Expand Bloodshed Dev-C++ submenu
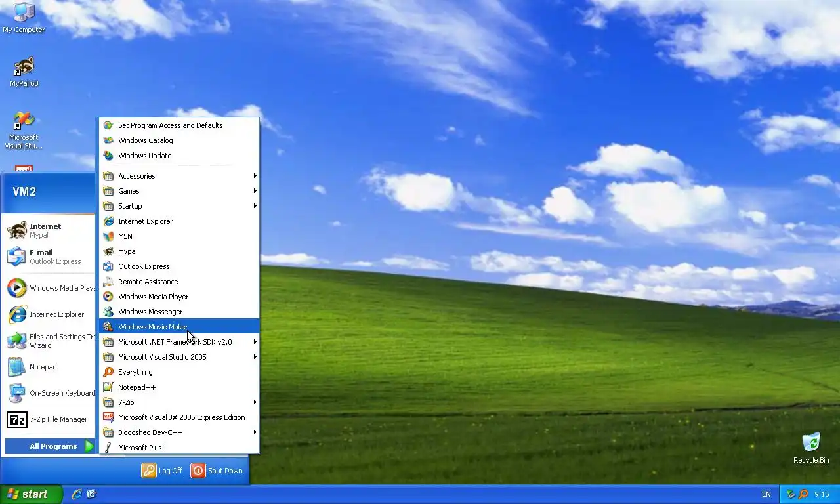This screenshot has height=504, width=840. [x=179, y=432]
